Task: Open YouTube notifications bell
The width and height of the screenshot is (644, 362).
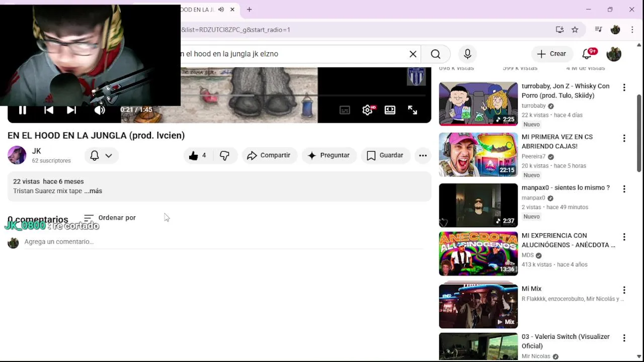Action: coord(587,54)
